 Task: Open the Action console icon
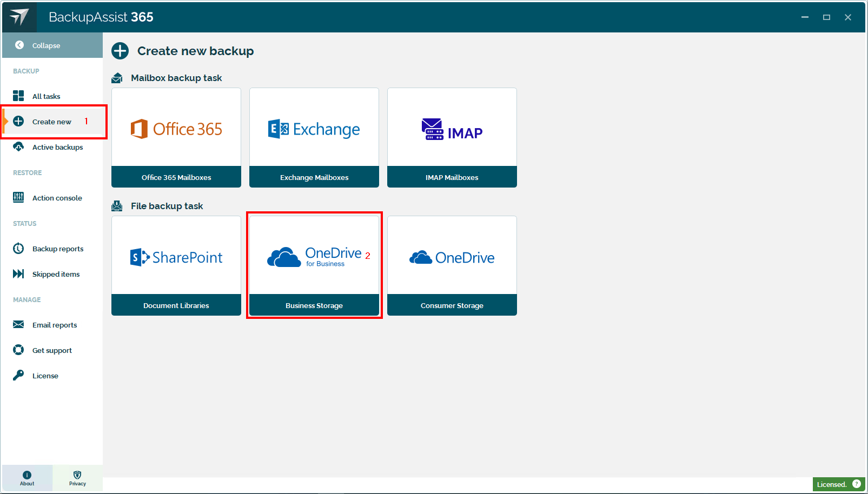18,197
